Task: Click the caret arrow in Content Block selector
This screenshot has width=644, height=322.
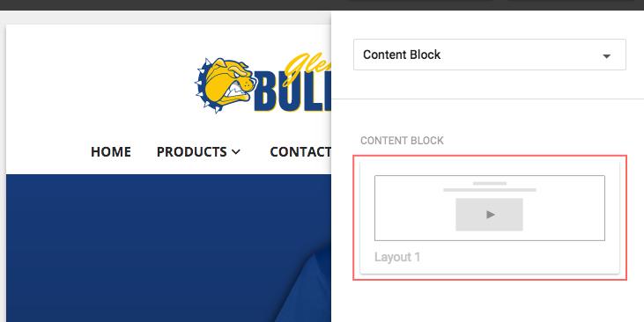Action: point(607,56)
